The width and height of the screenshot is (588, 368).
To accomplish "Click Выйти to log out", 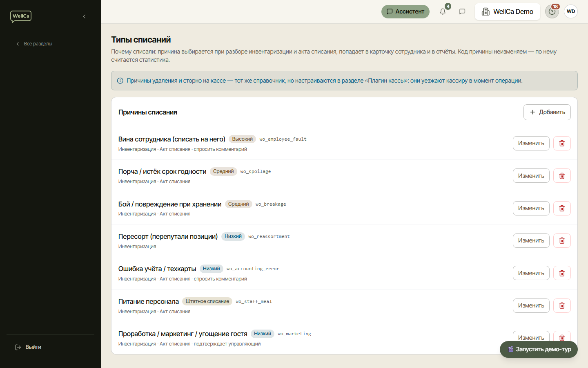I will tap(29, 347).
